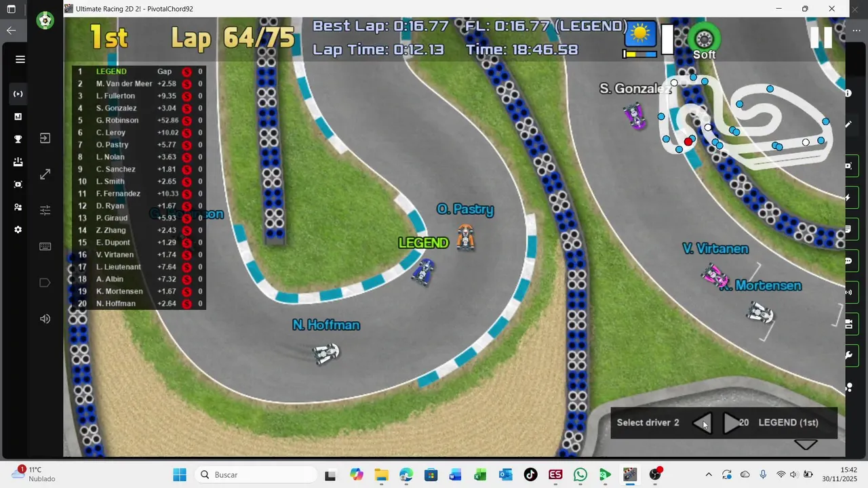Open WhatsApp from the taskbar
Screen dimensions: 868x488
click(x=580, y=474)
